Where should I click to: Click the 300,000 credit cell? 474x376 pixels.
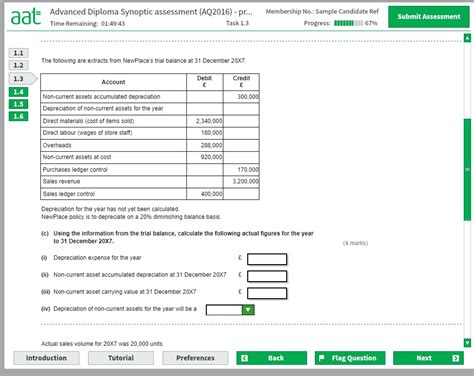(x=241, y=97)
